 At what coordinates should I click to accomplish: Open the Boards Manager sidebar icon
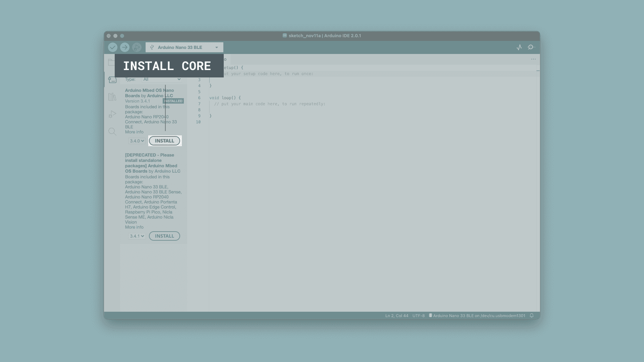pos(112,80)
